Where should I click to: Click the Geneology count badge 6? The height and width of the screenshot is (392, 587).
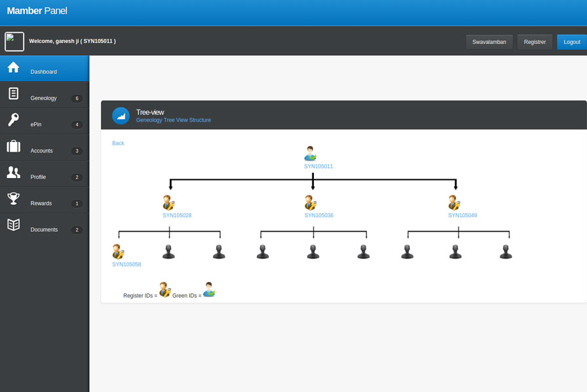(77, 98)
